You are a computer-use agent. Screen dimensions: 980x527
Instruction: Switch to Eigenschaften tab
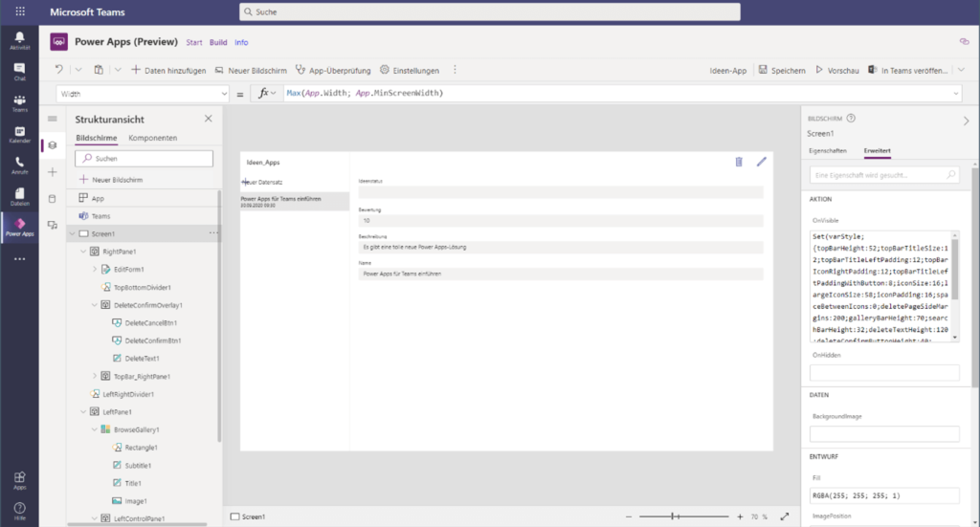click(828, 150)
